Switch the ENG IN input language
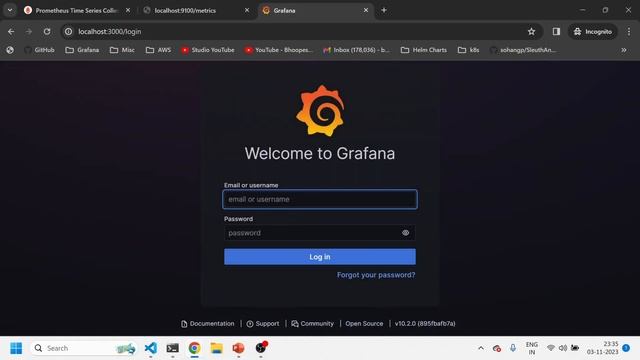 point(531,348)
